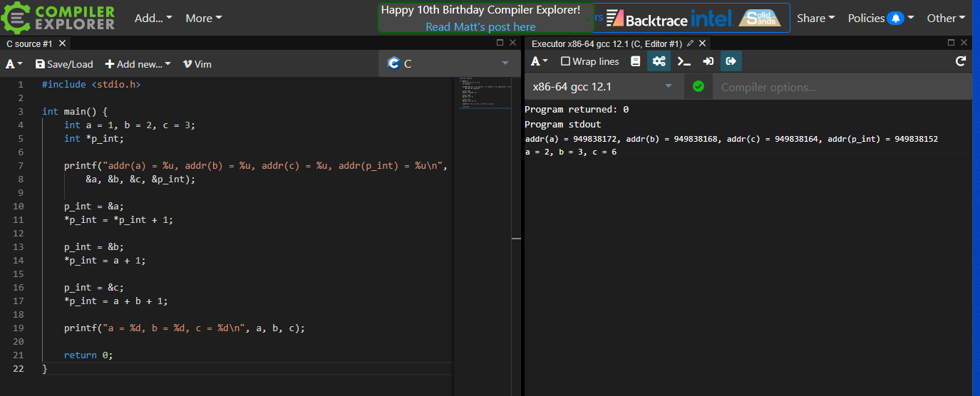This screenshot has height=396, width=980.
Task: Click the 'p_int = &b;' code line
Action: coord(94,246)
